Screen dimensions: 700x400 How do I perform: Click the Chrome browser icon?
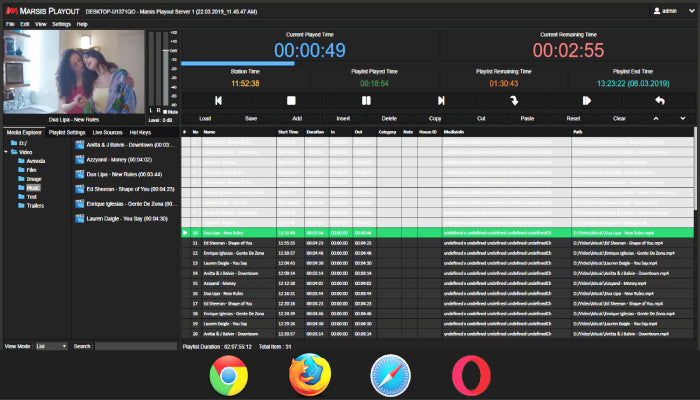229,376
